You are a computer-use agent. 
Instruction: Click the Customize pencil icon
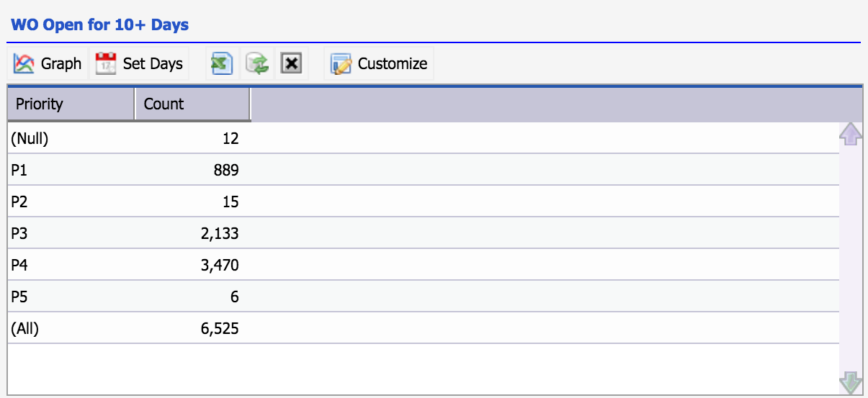pos(341,63)
